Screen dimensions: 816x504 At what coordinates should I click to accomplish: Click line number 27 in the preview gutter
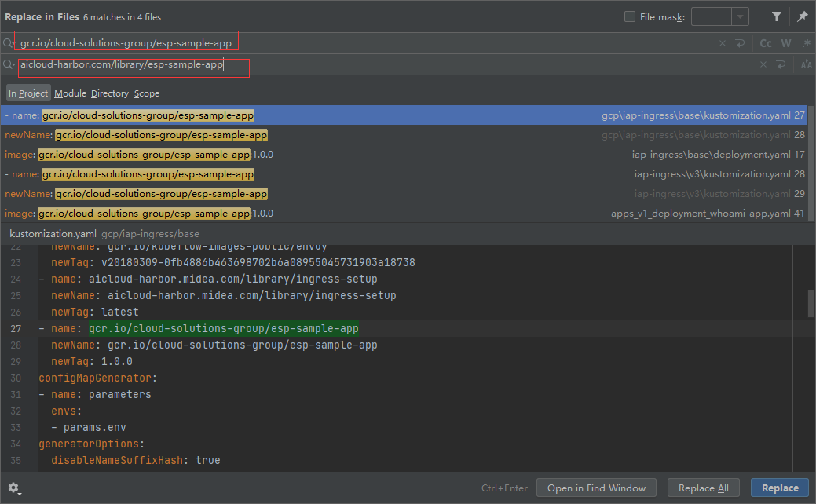coord(16,329)
